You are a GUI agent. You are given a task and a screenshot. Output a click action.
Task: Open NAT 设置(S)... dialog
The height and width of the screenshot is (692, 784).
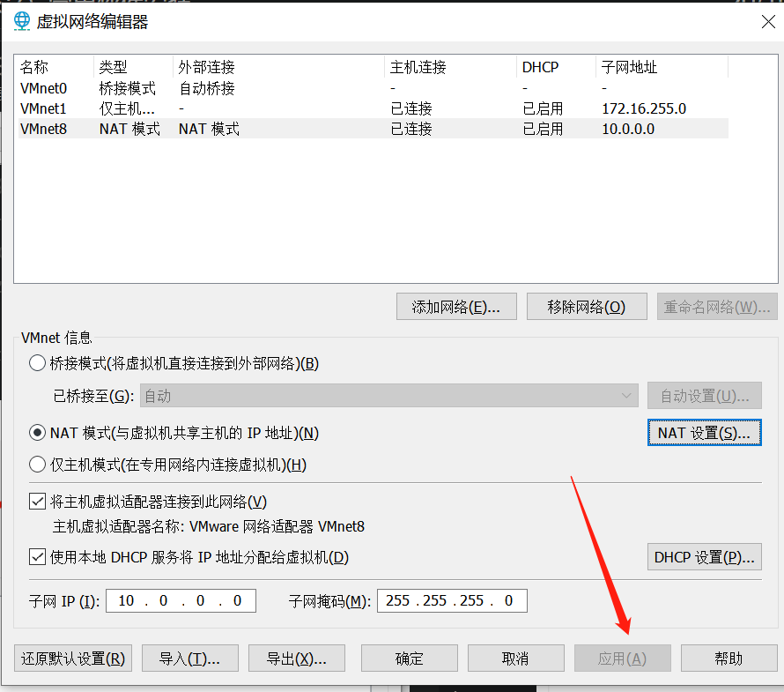[705, 432]
